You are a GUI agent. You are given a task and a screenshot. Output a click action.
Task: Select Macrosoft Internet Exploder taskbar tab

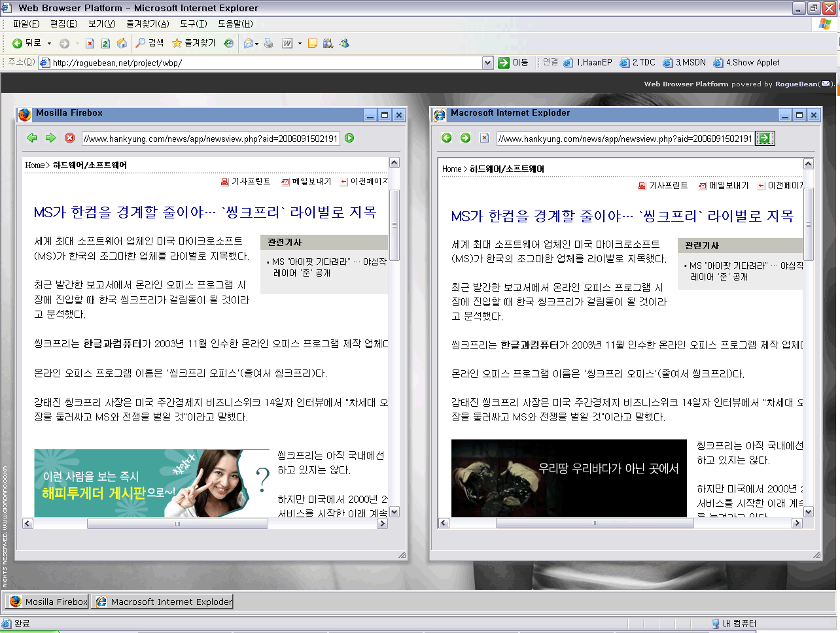coord(163,602)
